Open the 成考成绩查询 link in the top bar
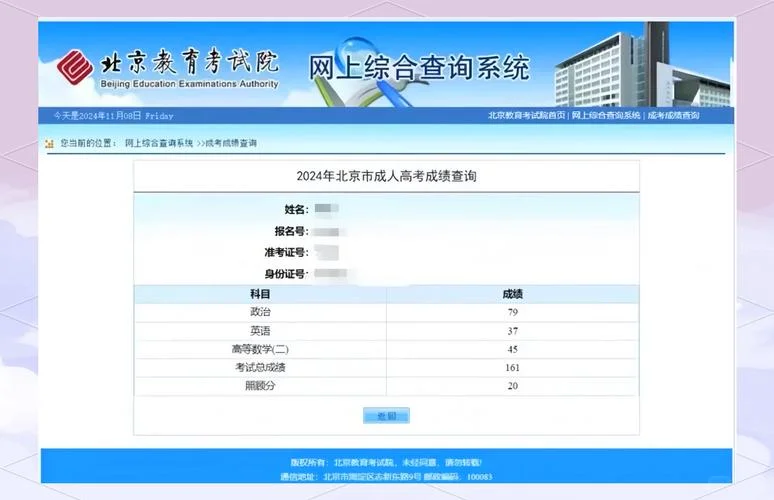This screenshot has width=774, height=500. 673,115
